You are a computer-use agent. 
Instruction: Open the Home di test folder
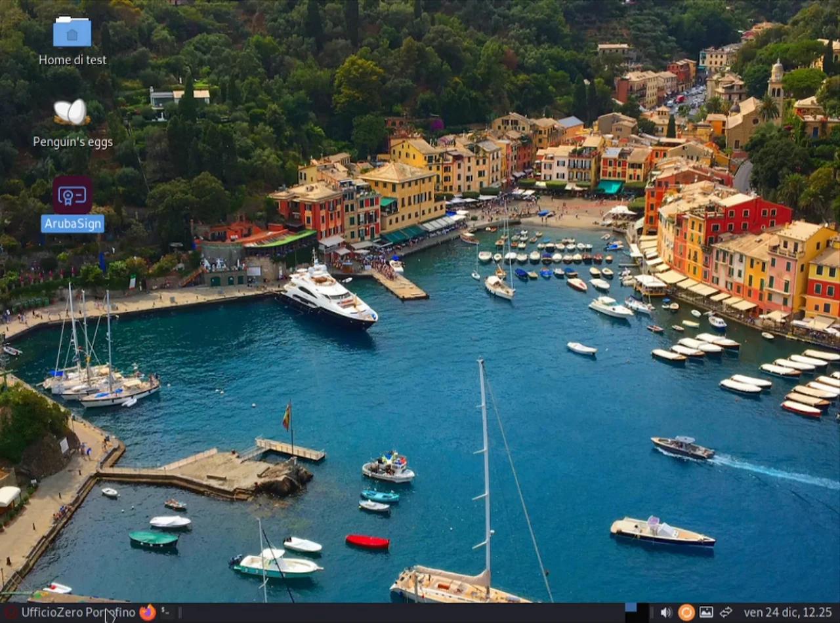(x=72, y=33)
